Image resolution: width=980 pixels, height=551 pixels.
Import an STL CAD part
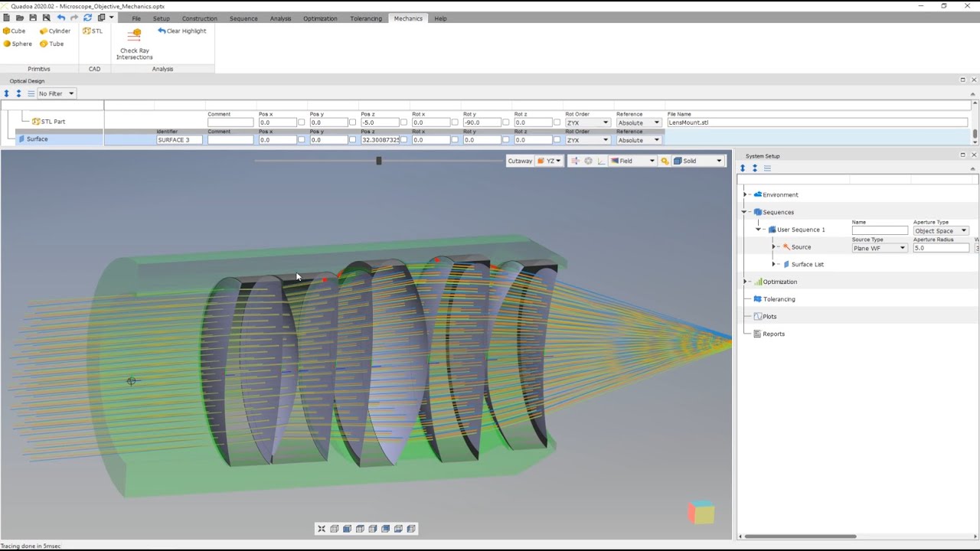tap(93, 31)
